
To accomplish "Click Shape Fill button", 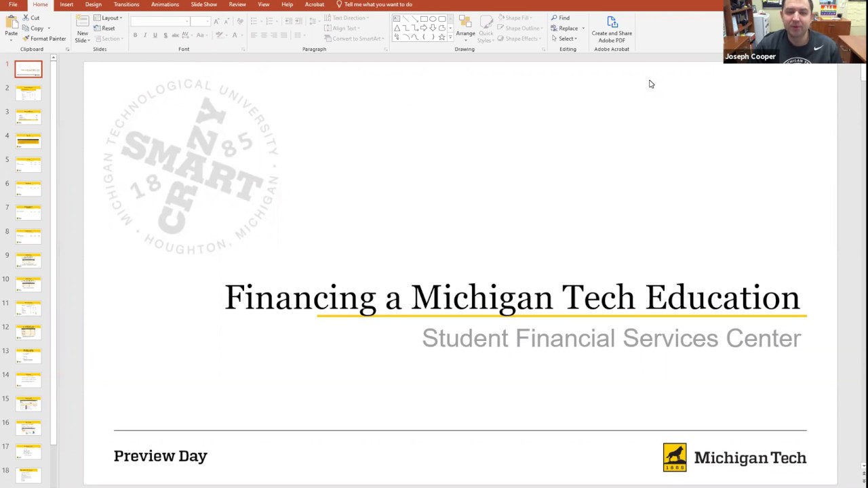I will (x=515, y=18).
